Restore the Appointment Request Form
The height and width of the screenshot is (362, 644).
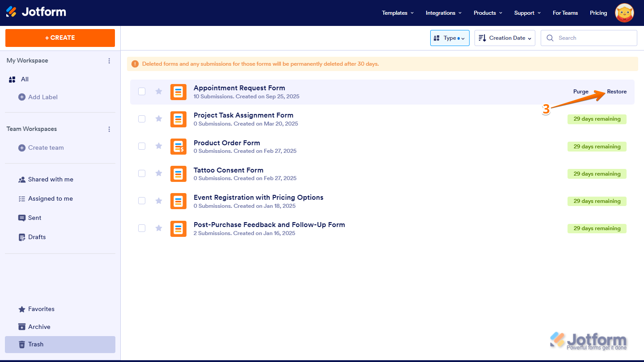617,91
